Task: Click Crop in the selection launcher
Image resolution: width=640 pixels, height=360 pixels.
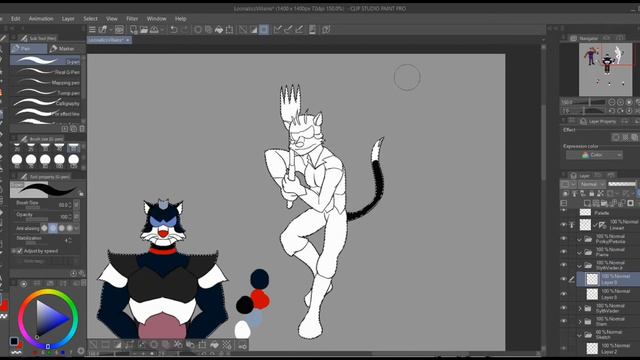Action: coord(105,345)
